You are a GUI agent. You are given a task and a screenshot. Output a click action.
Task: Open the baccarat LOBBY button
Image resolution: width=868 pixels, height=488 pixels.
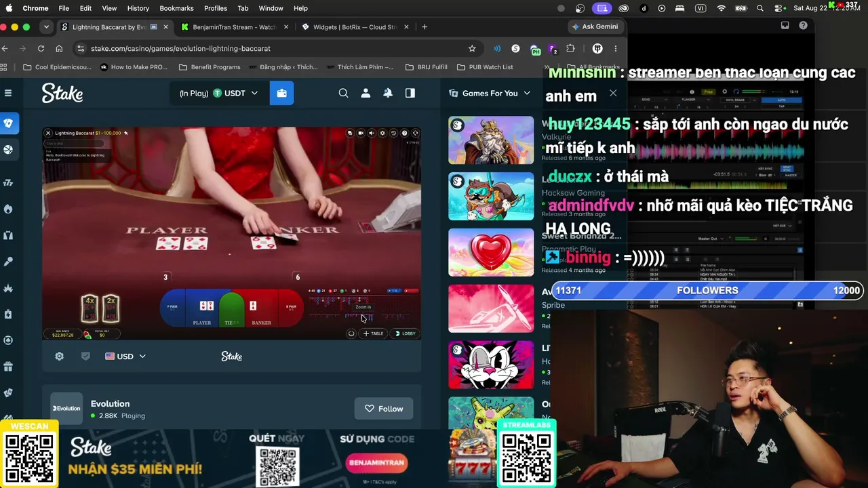pos(405,333)
